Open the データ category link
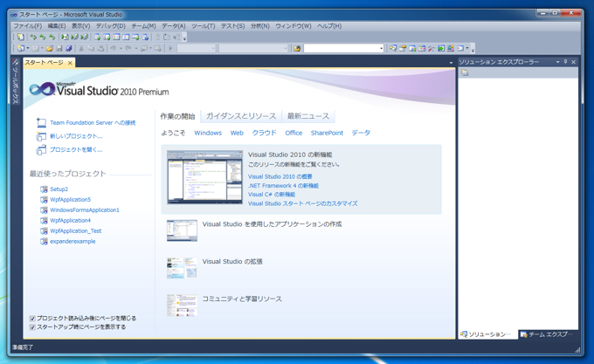The height and width of the screenshot is (364, 594). [x=361, y=133]
